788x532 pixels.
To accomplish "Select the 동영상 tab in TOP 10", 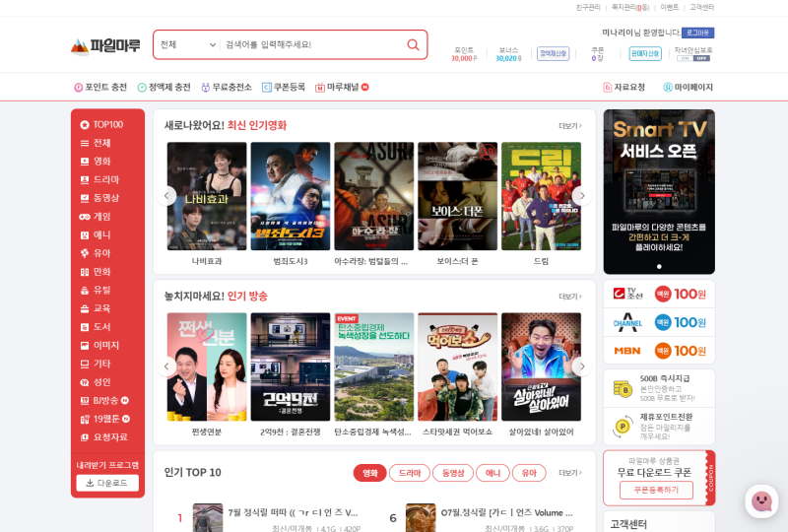I will click(453, 473).
